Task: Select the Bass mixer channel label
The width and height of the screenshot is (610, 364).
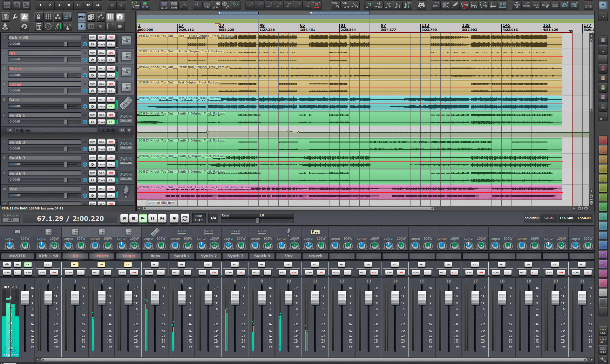Action: click(x=155, y=256)
